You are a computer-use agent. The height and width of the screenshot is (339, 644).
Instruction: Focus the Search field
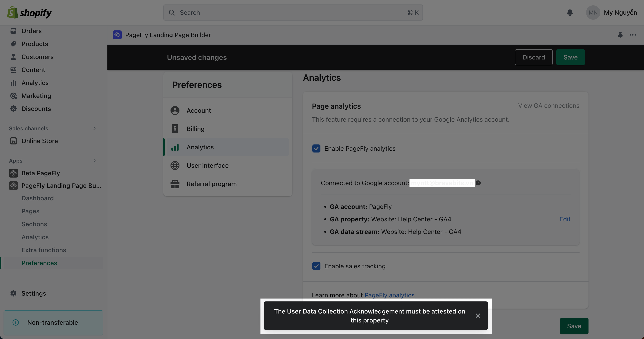point(293,13)
